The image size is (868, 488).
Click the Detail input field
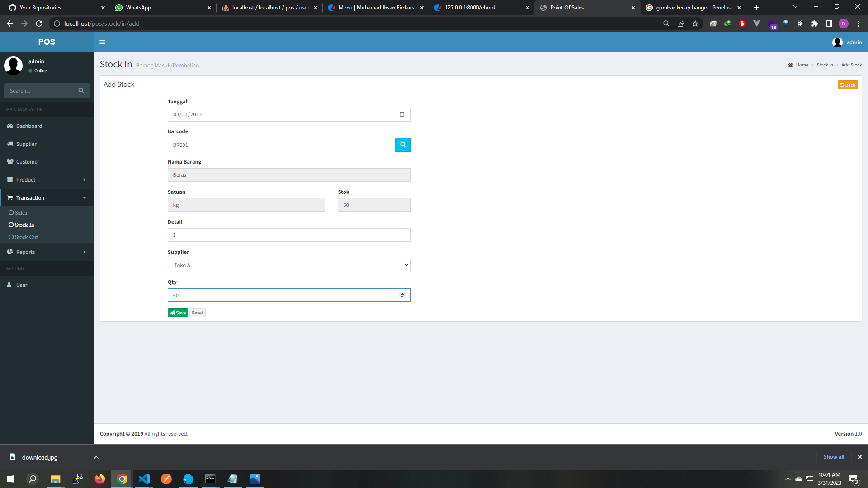point(289,235)
